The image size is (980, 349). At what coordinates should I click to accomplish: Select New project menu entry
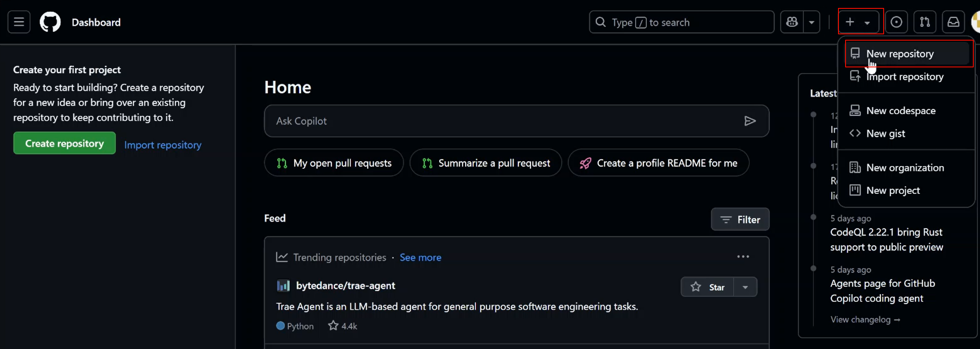click(x=907, y=190)
